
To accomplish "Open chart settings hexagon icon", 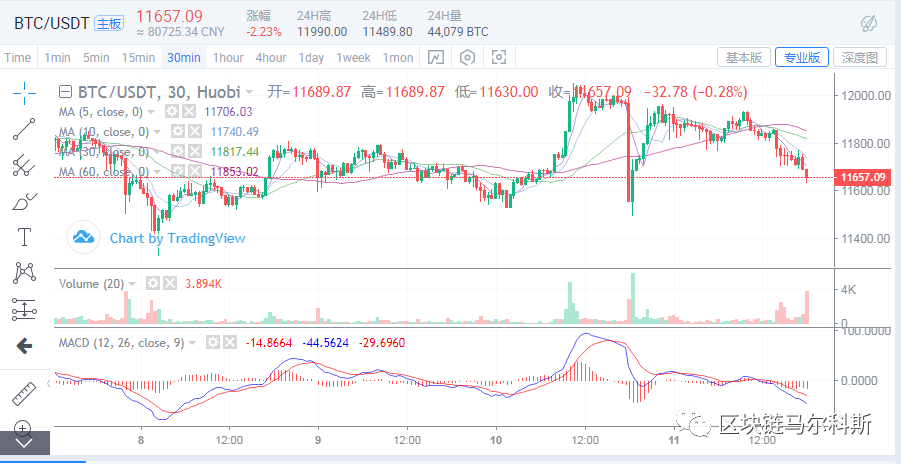I will (466, 58).
